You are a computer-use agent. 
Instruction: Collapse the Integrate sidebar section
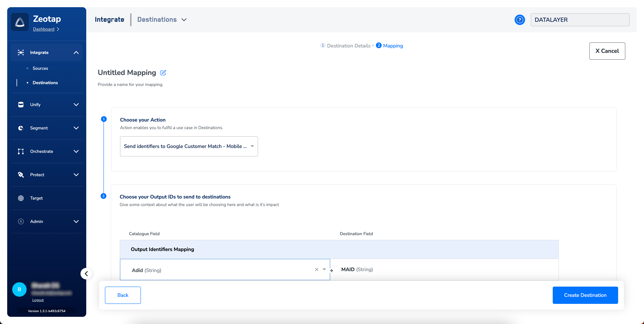[x=76, y=53]
